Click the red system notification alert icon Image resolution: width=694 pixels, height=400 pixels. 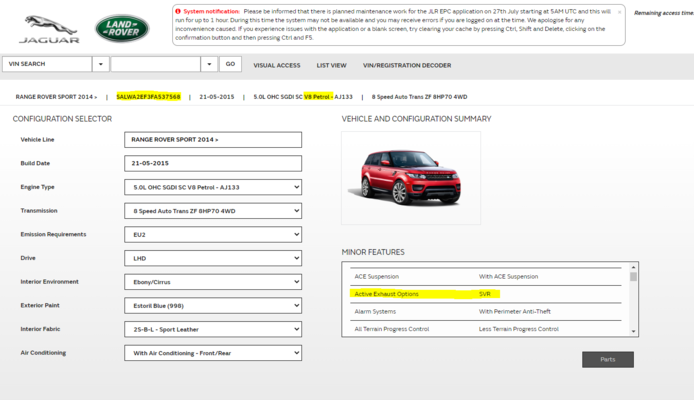178,12
